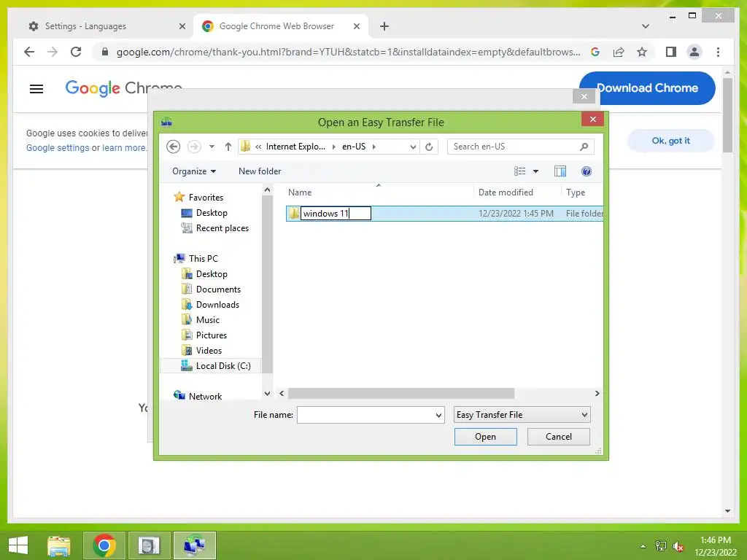Screen dimensions: 747x560
Task: Share this page icon in Chrome
Action: coord(619,52)
